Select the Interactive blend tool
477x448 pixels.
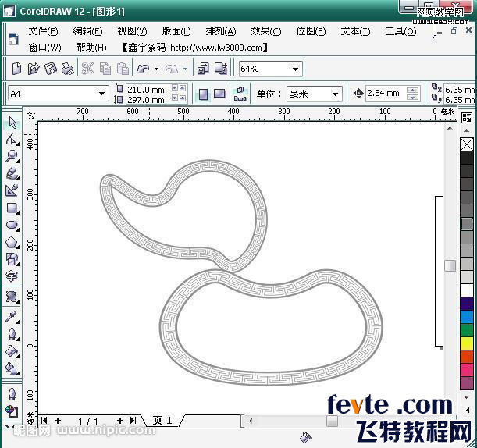pyautogui.click(x=12, y=297)
